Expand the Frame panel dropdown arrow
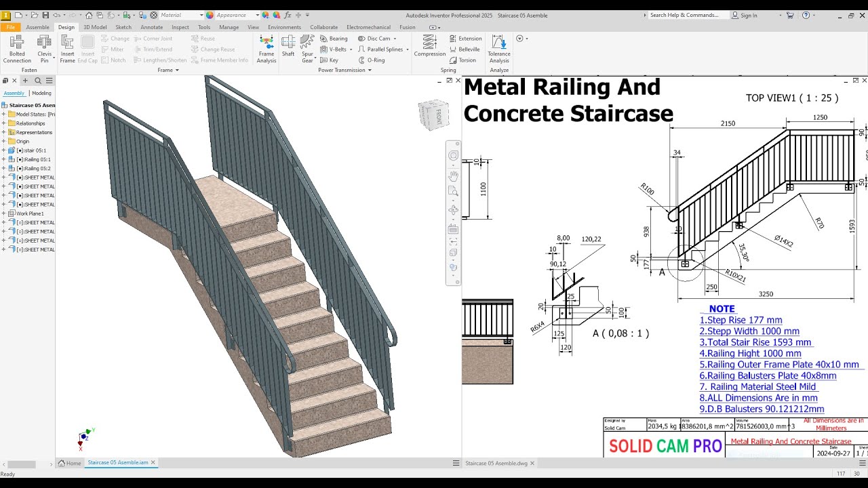 (x=177, y=70)
